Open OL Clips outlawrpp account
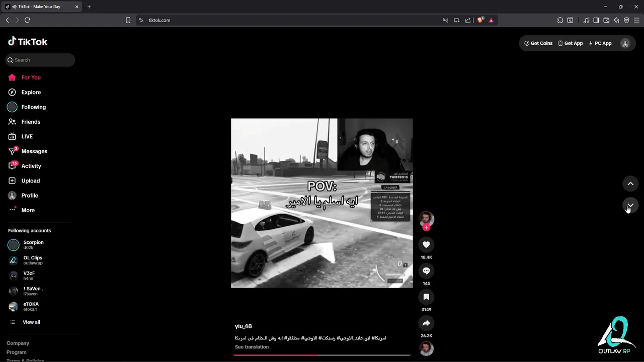Viewport: 644px width, 362px height. tap(33, 260)
